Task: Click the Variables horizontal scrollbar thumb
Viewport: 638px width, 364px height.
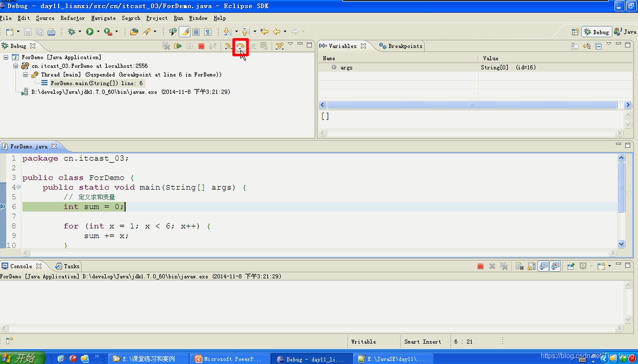Action: pyautogui.click(x=472, y=105)
